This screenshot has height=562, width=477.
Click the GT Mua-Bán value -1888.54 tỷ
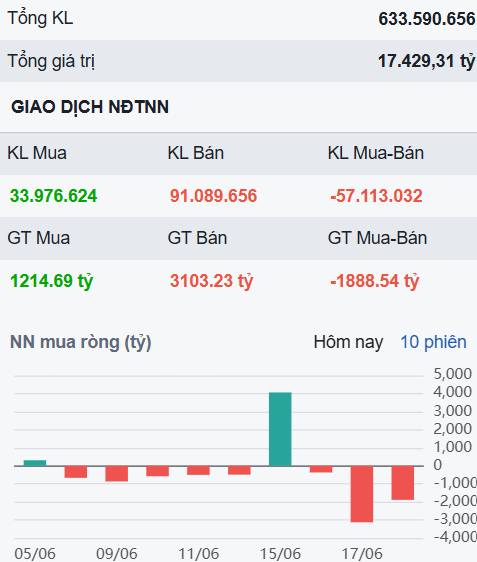[x=374, y=281]
